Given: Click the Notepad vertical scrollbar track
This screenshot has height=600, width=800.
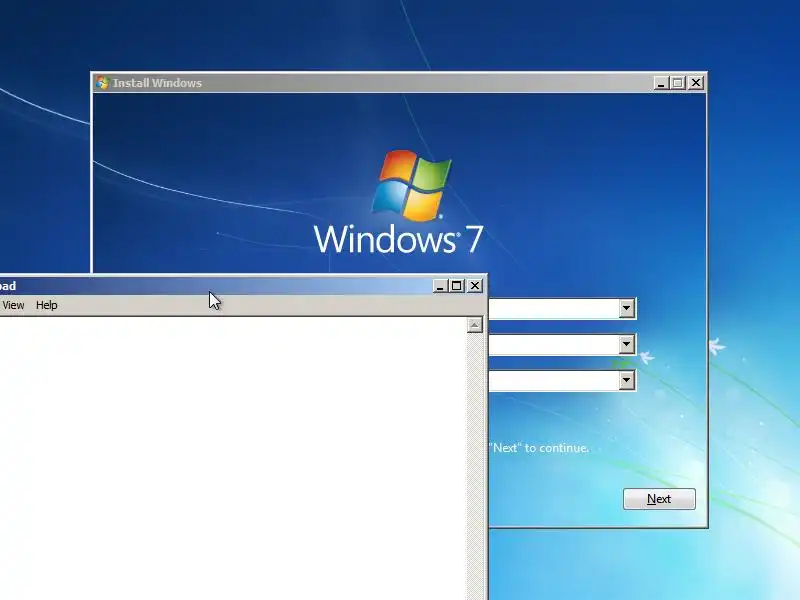Looking at the screenshot, I should (474, 466).
